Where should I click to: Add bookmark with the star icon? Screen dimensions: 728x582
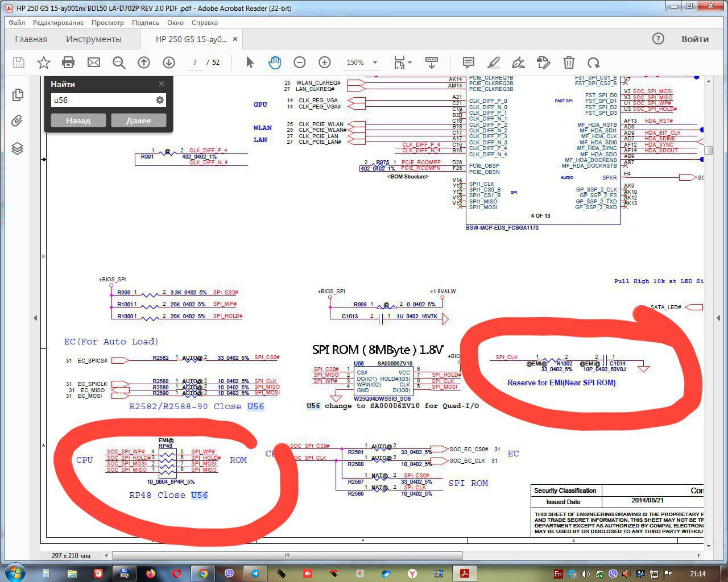43,63
